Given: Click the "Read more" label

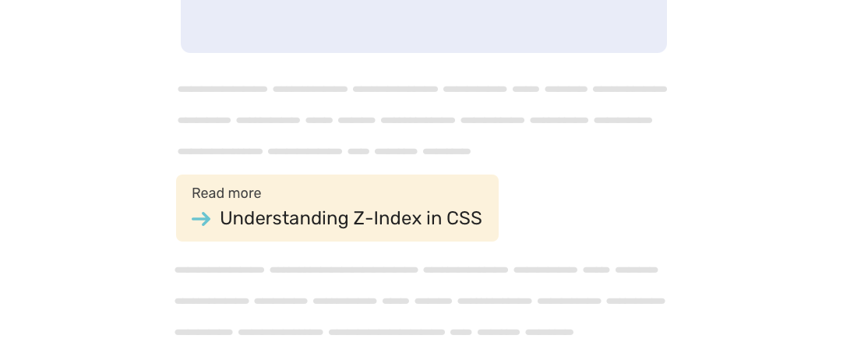Looking at the screenshot, I should [226, 193].
